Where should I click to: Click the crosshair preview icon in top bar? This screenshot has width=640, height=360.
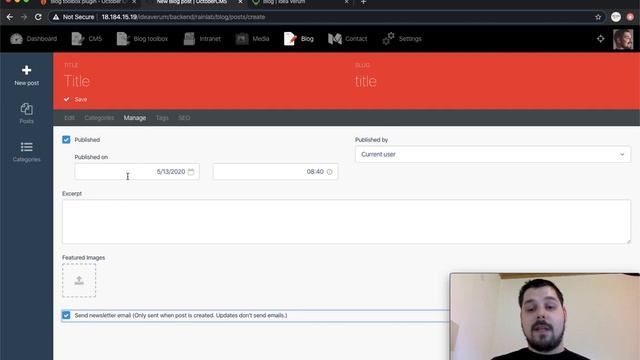click(x=600, y=39)
